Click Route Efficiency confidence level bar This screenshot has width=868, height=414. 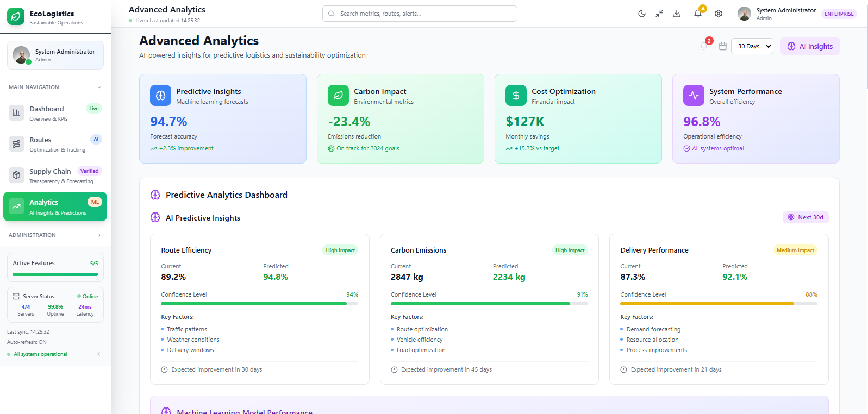(260, 304)
